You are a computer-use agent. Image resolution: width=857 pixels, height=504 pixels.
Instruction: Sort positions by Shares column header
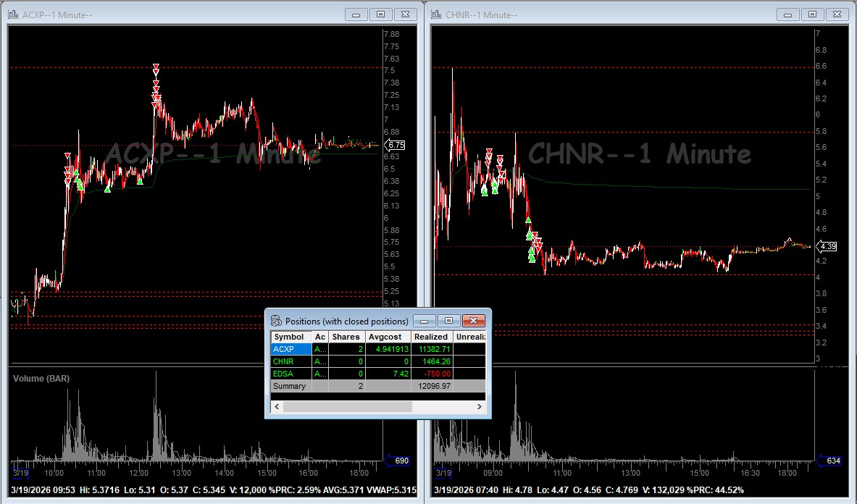[x=346, y=337]
